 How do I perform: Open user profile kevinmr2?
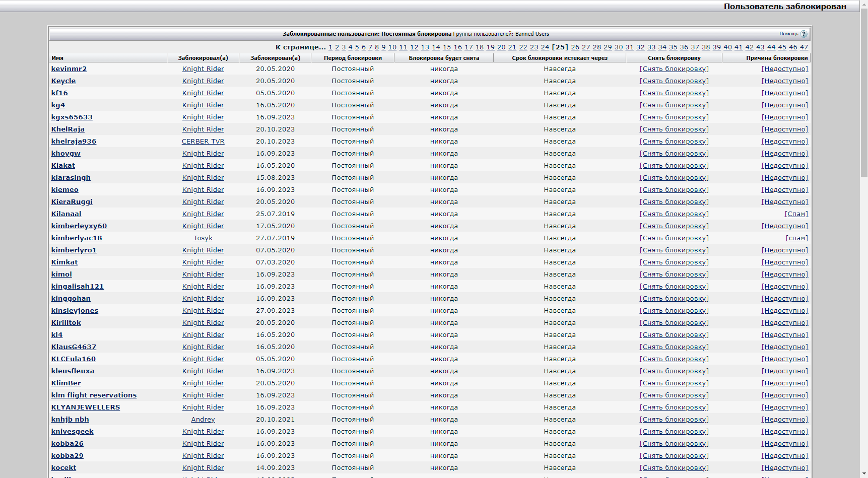69,69
